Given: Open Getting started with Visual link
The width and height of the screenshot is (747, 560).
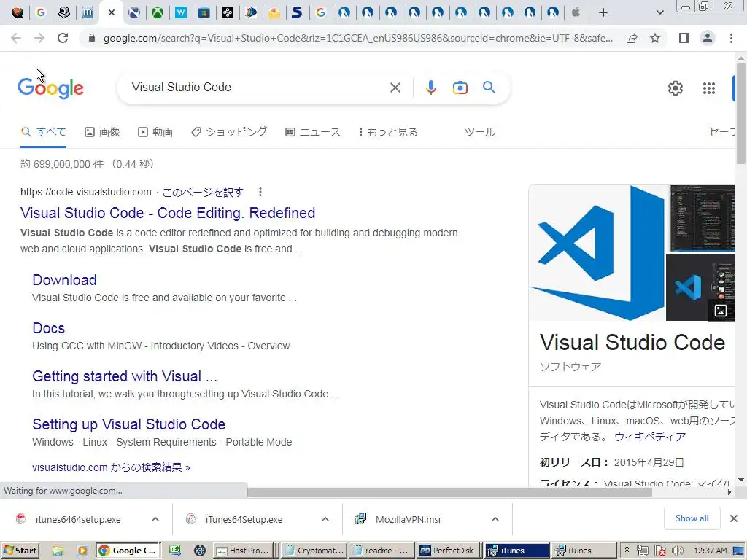Looking at the screenshot, I should click(125, 376).
